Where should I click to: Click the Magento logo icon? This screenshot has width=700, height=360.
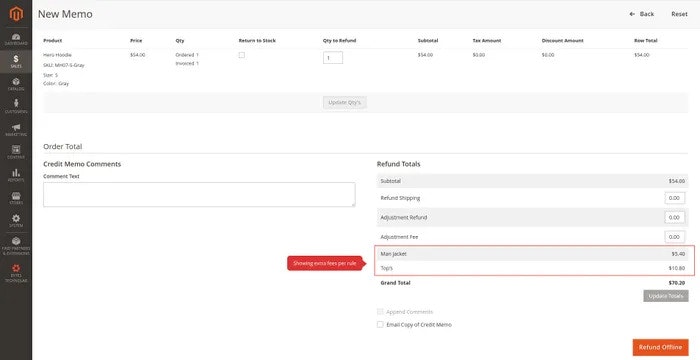[x=16, y=14]
